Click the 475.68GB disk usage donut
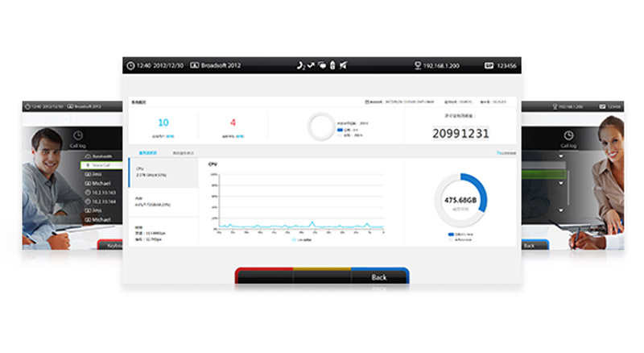 click(x=460, y=200)
